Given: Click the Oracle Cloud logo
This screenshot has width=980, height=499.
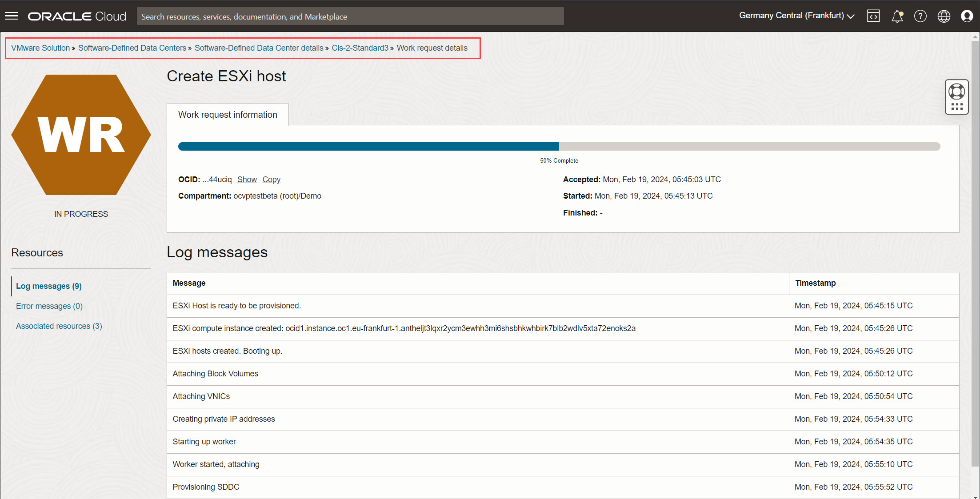Looking at the screenshot, I should [77, 16].
